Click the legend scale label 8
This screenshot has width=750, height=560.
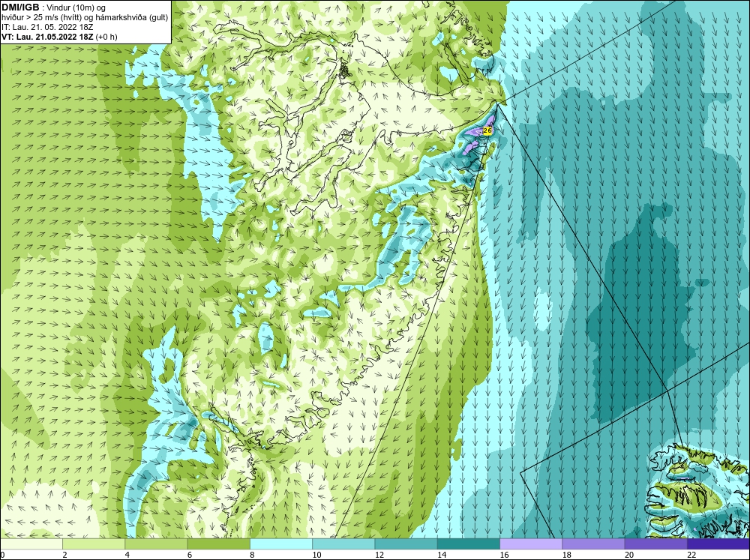252,555
